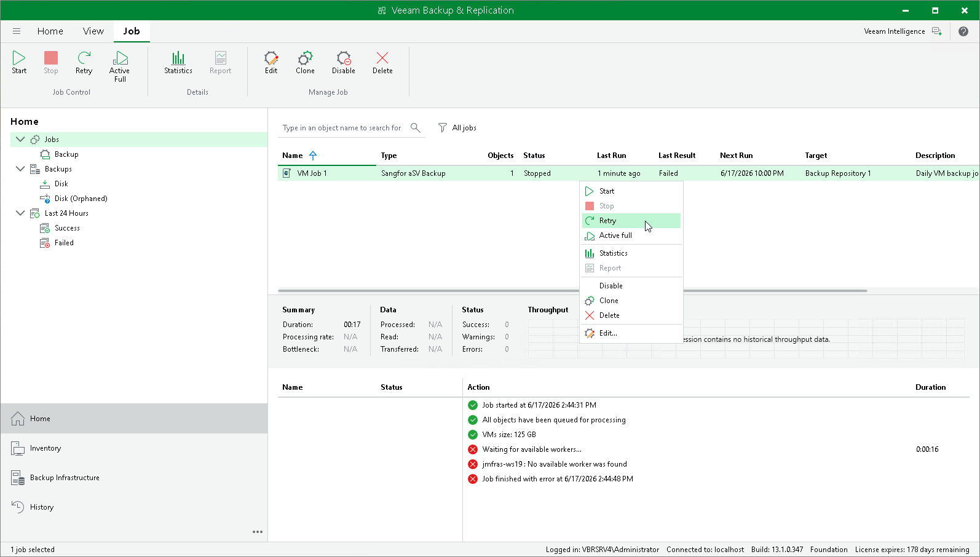Switch to the View ribbon tab
Viewport: 980px width, 557px height.
93,31
